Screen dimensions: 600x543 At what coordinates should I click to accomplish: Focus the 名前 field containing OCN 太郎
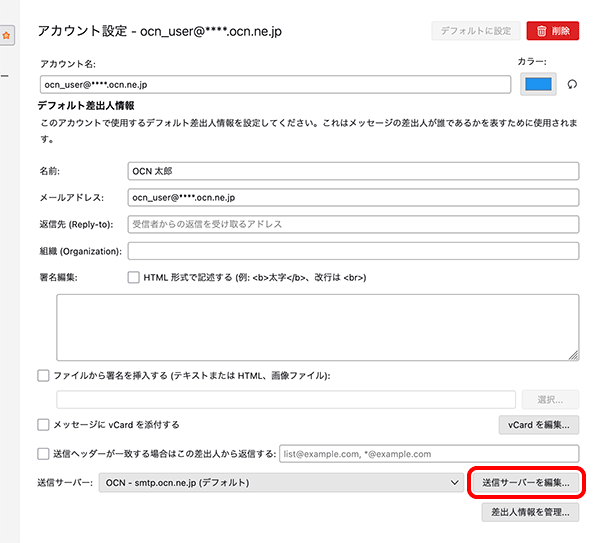tap(353, 171)
